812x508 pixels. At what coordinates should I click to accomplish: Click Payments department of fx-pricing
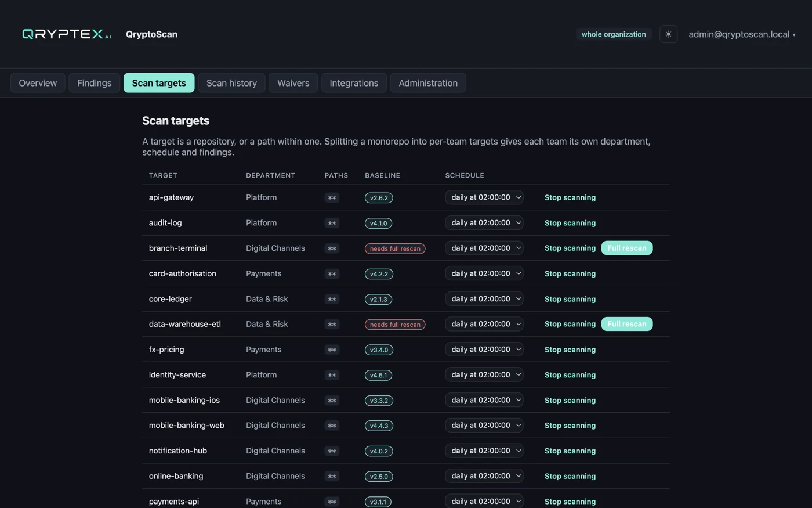[x=263, y=350]
